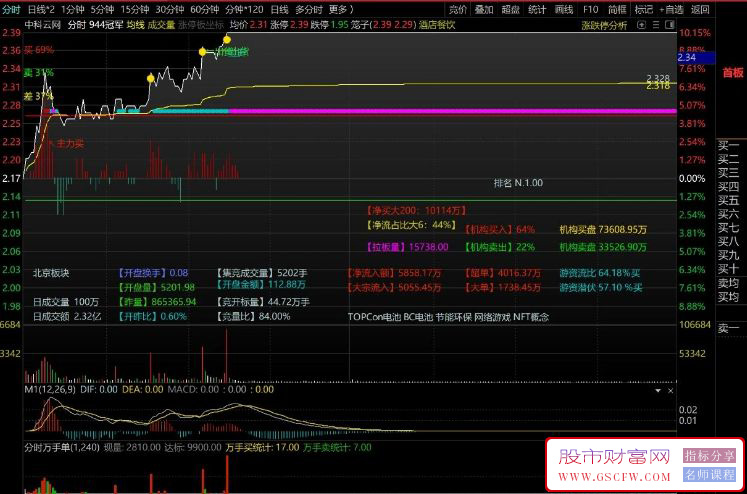Click the 【拉板量】15738.00 value
747x494 pixels.
point(407,247)
